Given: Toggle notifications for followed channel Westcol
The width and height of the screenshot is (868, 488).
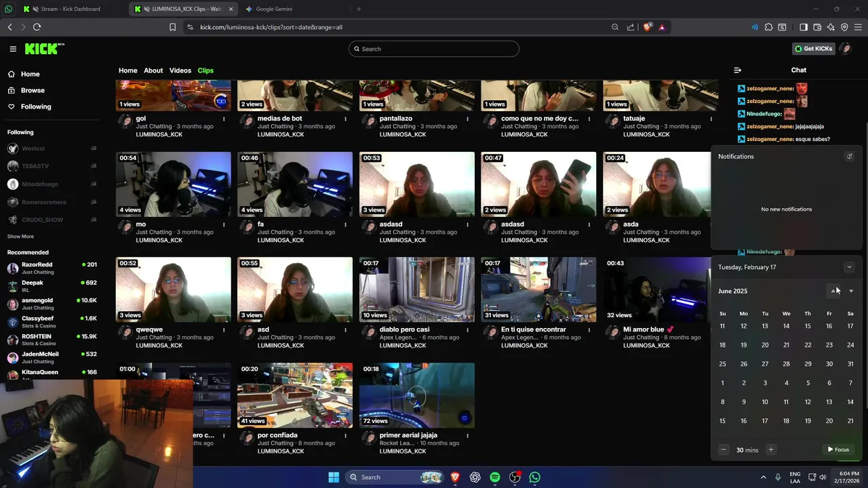Looking at the screenshot, I should pos(94,148).
